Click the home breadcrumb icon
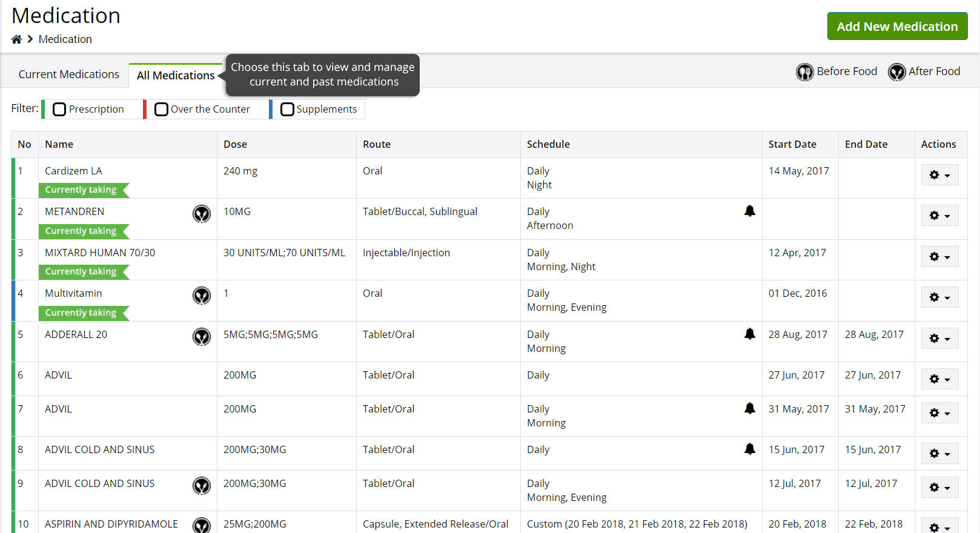Image resolution: width=980 pixels, height=533 pixels. 16,39
